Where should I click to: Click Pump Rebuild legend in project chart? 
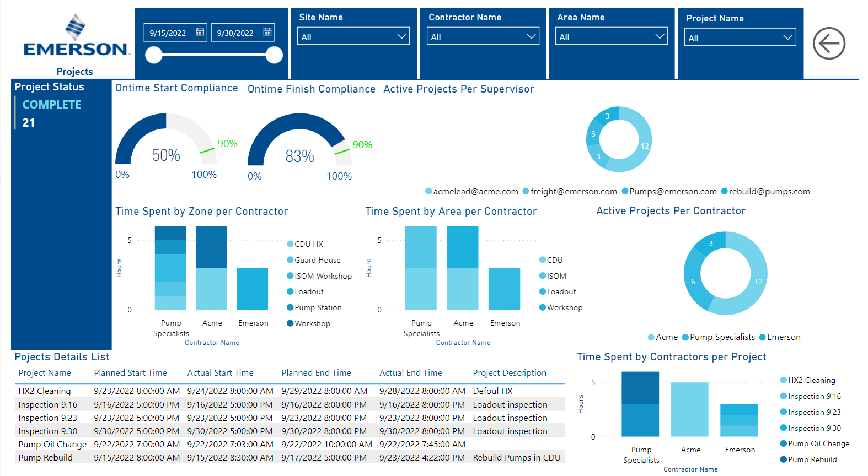coord(808,459)
